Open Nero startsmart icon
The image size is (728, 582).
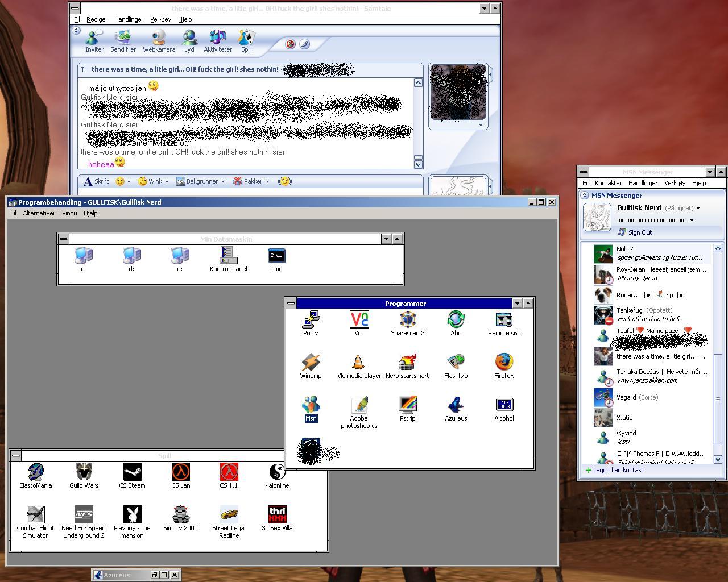coord(408,366)
